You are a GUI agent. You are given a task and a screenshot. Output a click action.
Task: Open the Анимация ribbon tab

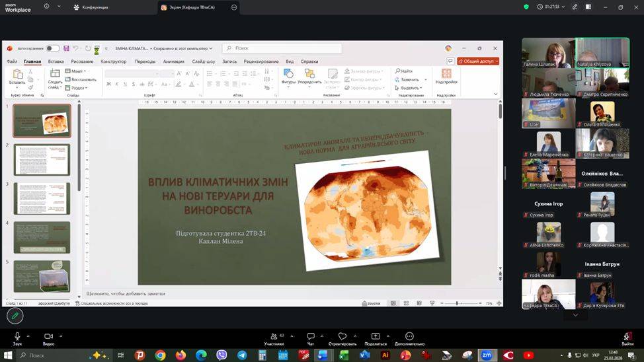point(173,61)
